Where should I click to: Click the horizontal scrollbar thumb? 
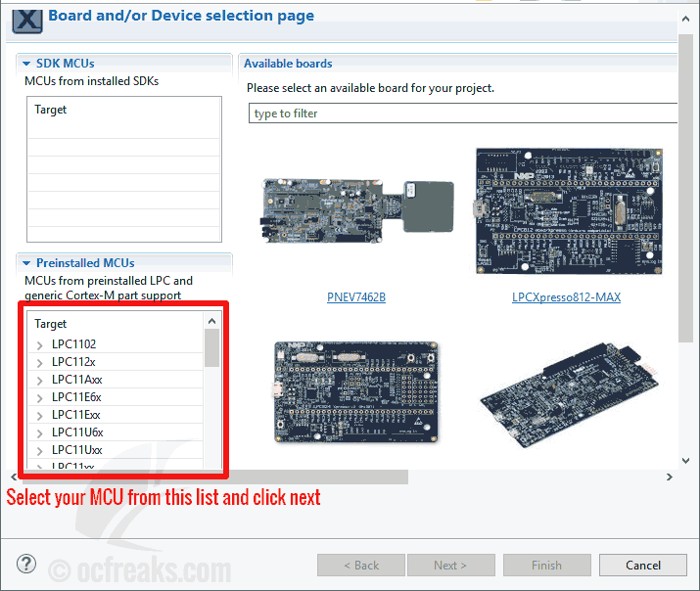point(214,477)
